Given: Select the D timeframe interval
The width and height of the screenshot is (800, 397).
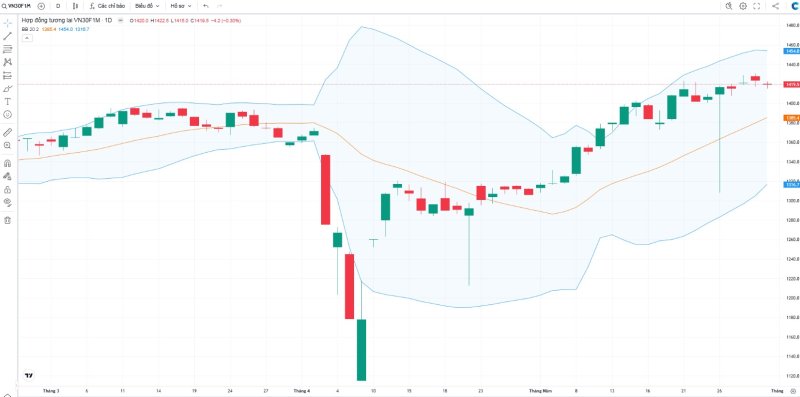Looking at the screenshot, I should click(58, 6).
